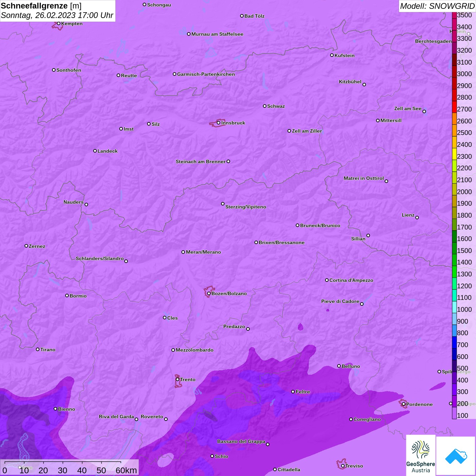Click the Trento city marker dot
Viewport: 476px width, 476px height.
tap(177, 379)
